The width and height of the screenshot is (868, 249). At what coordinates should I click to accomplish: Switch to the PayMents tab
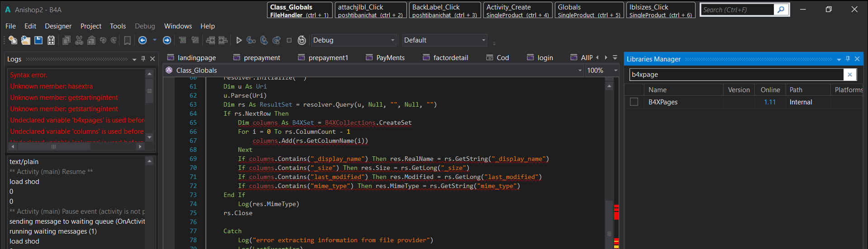[x=390, y=58]
